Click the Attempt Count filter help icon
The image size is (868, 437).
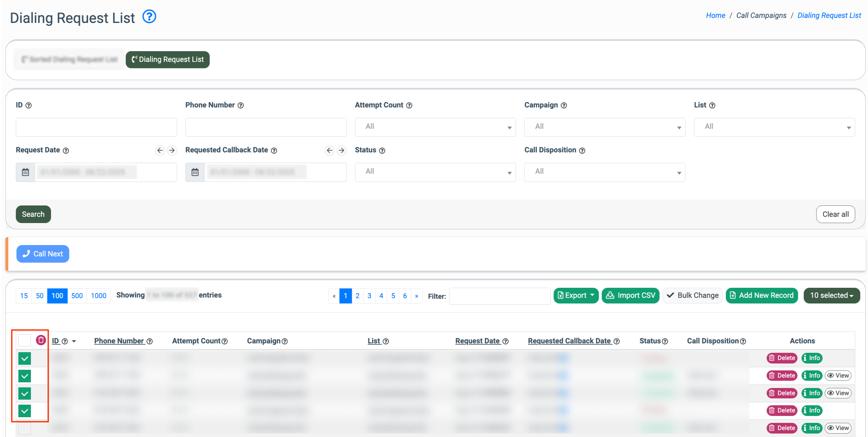click(409, 106)
